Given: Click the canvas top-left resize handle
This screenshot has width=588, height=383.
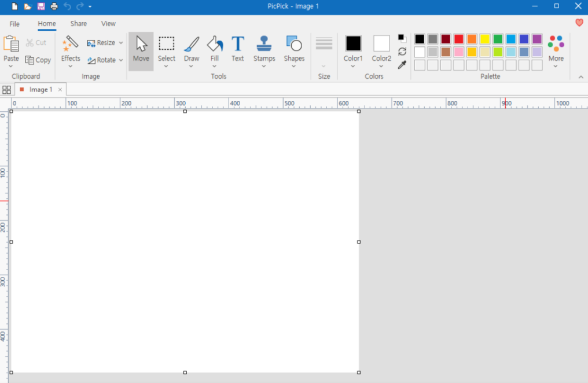Looking at the screenshot, I should pyautogui.click(x=11, y=111).
